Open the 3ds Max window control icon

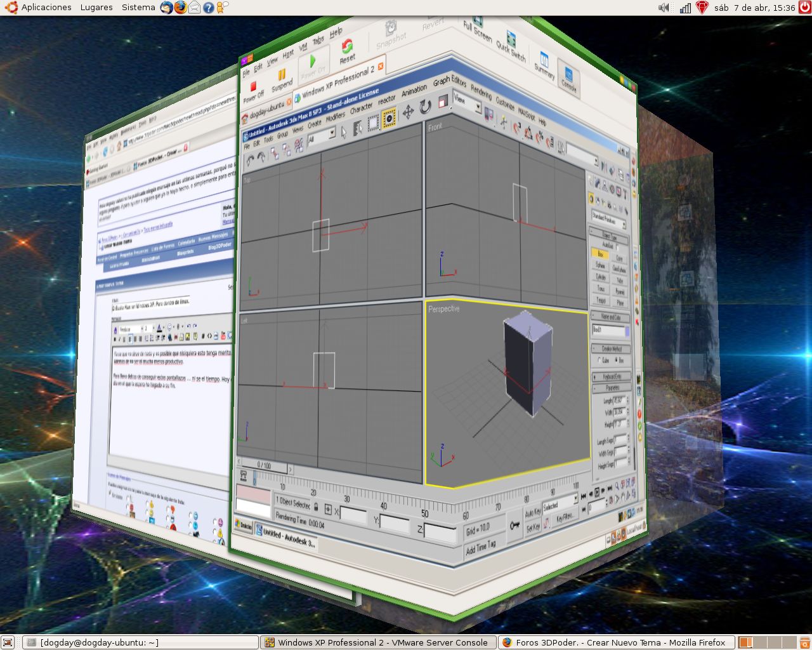(246, 136)
